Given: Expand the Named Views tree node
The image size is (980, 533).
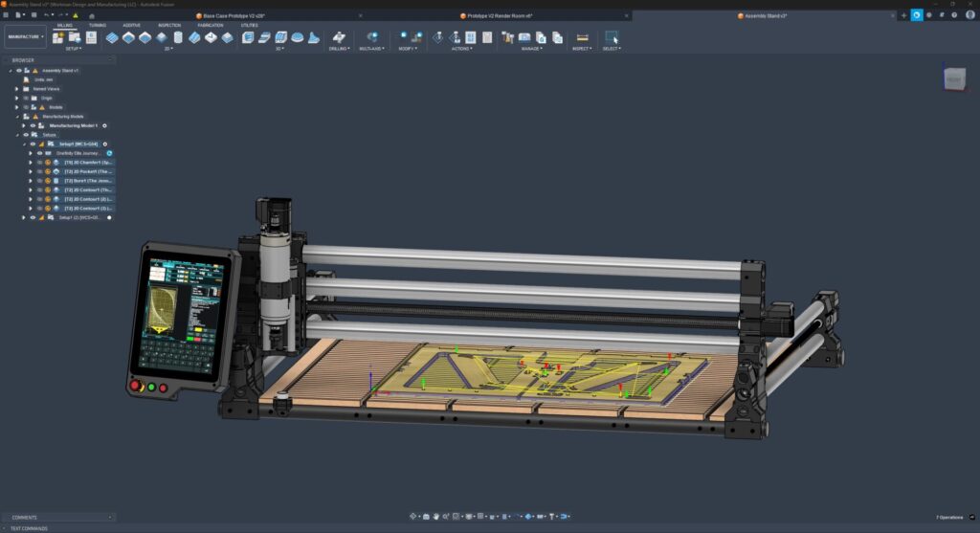Looking at the screenshot, I should pos(16,89).
